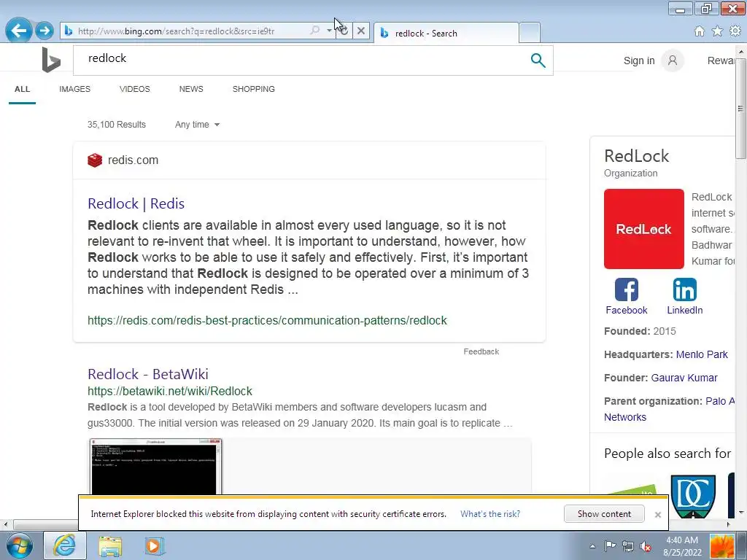Open Favorites with the star icon
The height and width of the screenshot is (560, 747).
point(717,31)
